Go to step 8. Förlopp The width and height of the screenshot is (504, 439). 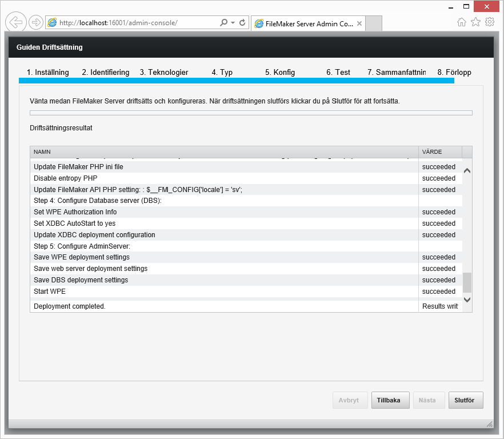pos(454,73)
